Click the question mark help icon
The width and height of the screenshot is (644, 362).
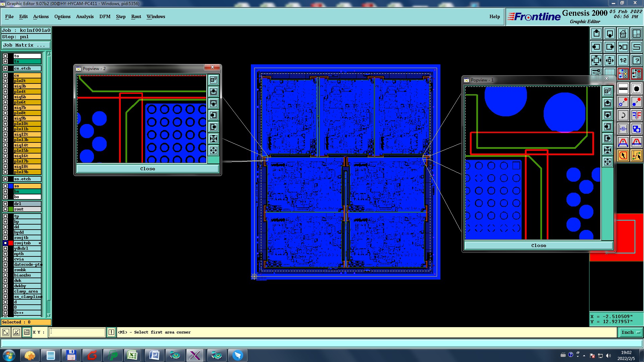(636, 60)
